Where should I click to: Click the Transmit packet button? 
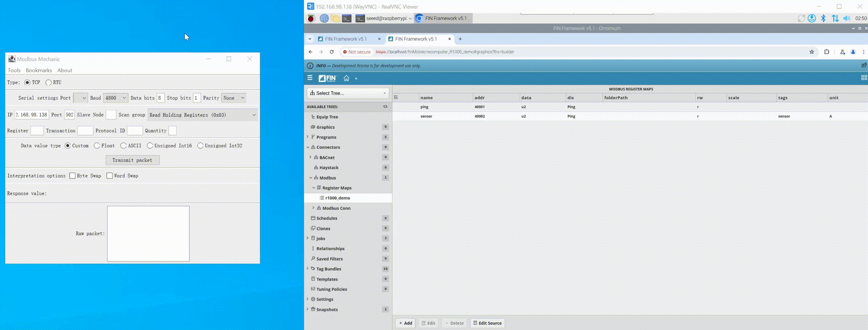coord(132,160)
